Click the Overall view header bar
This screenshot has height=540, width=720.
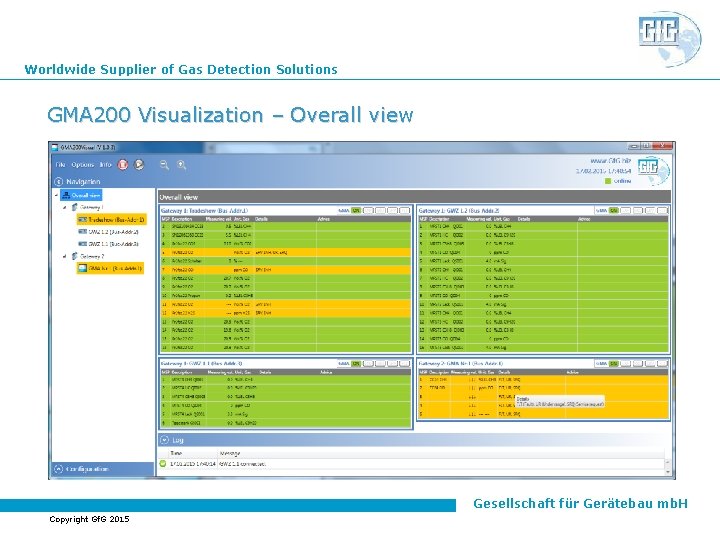414,197
